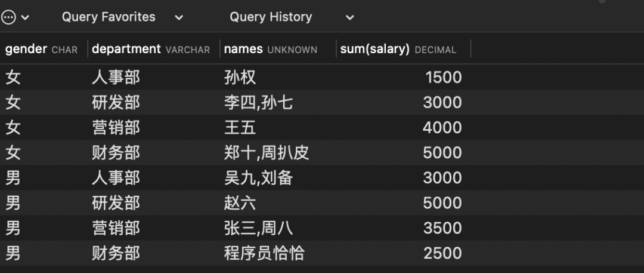This screenshot has height=273, width=644.
Task: Click salary 5000 in 郑十,周扒皮 row
Action: pyautogui.click(x=442, y=153)
